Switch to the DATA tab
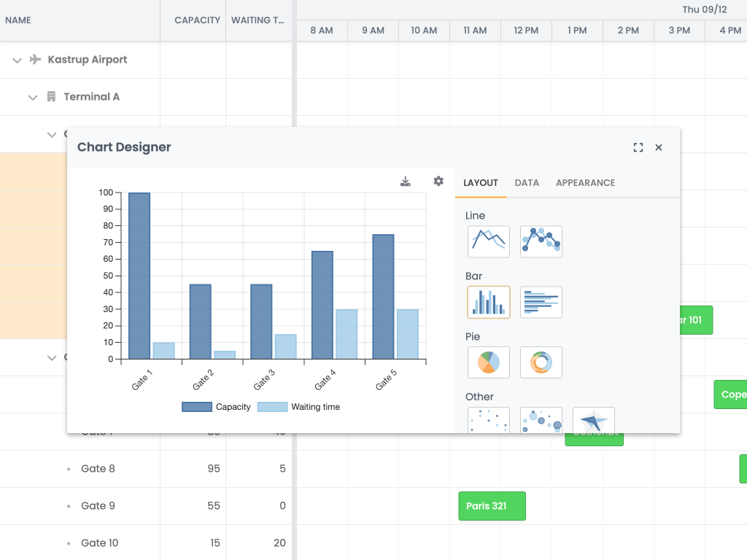Image resolution: width=747 pixels, height=560 pixels. 527,183
